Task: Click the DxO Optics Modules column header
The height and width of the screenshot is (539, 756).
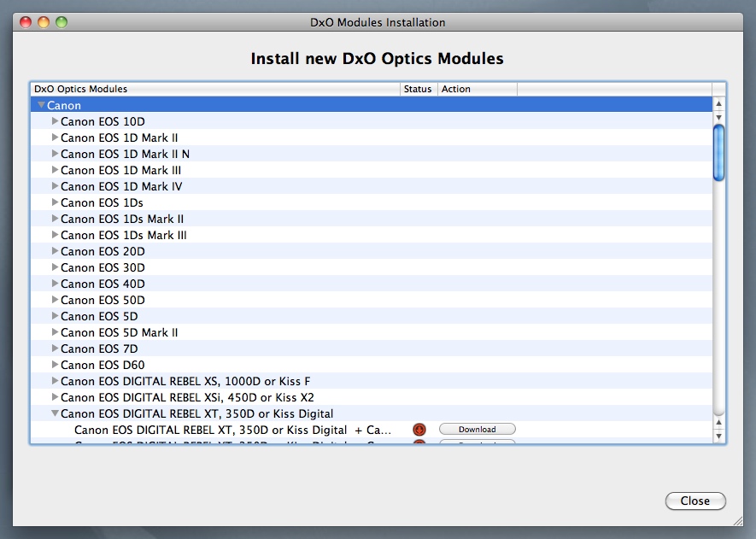Action: [214, 89]
